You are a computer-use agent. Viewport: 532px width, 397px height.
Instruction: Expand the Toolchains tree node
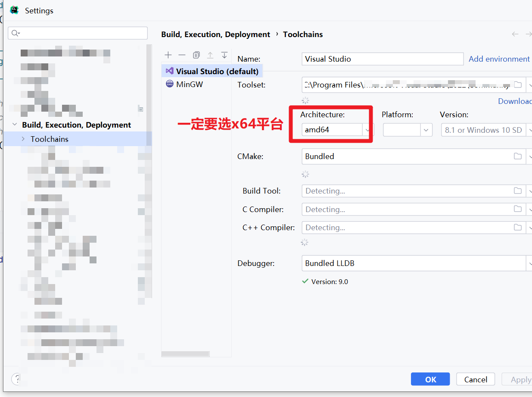(x=23, y=139)
